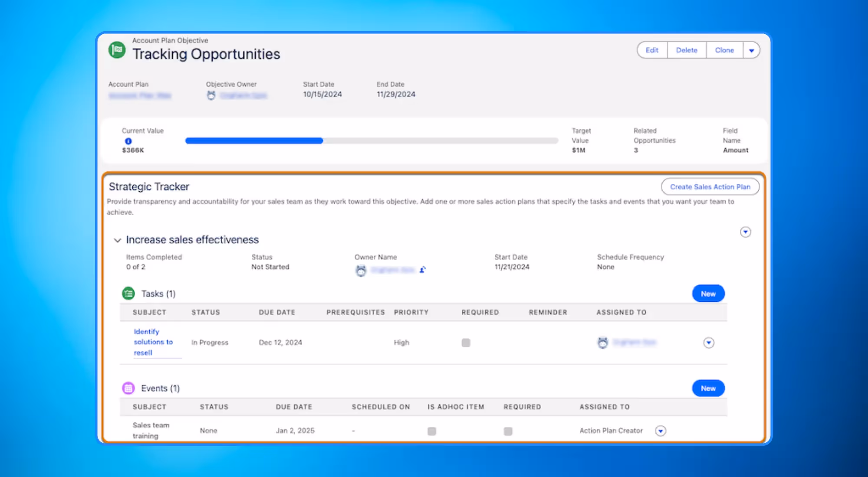Click the Events section purple calendar icon

[128, 388]
